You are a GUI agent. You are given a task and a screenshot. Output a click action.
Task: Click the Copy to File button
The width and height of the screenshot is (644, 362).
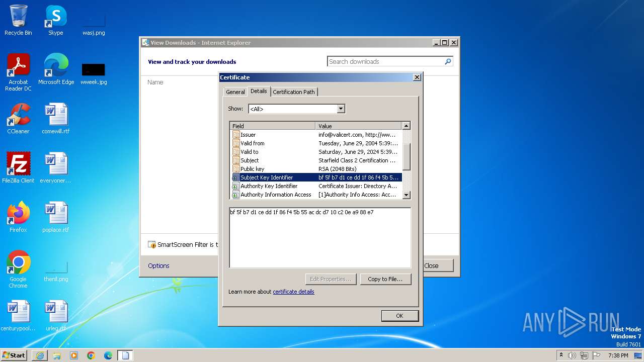coord(385,279)
